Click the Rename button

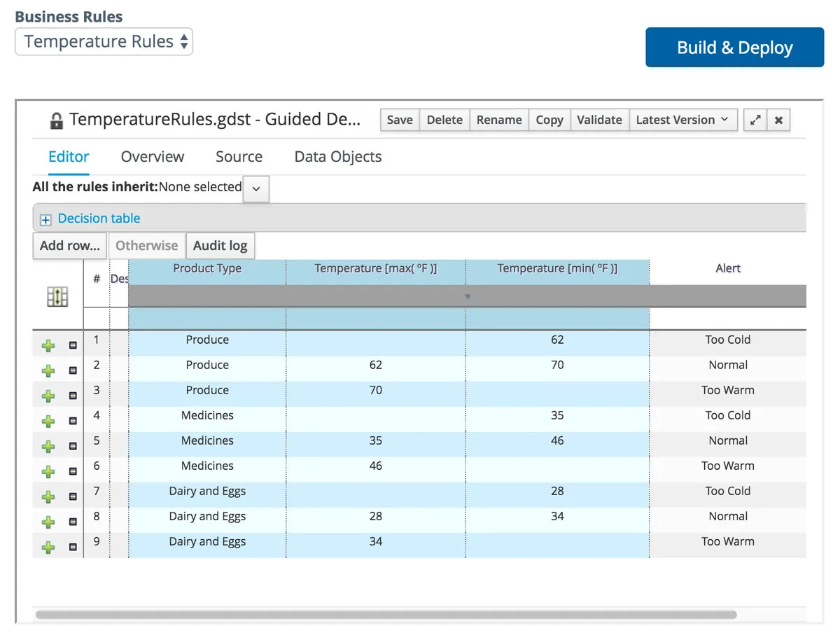(x=499, y=120)
